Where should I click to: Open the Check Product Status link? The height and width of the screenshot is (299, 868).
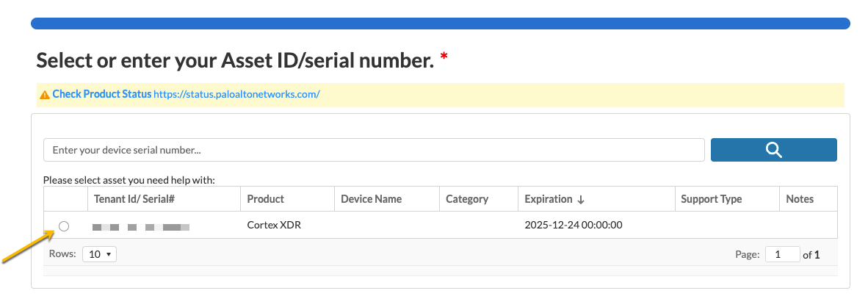click(x=102, y=95)
